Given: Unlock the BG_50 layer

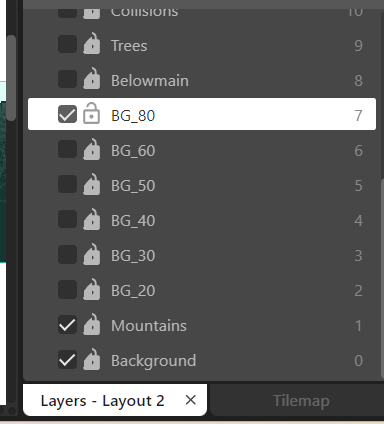Looking at the screenshot, I should coord(91,184).
